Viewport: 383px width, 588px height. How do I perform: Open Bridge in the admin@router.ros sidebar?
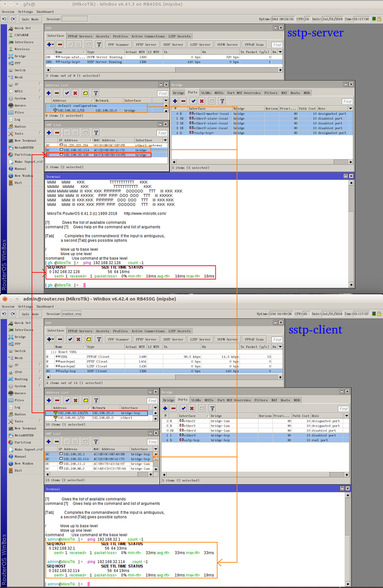click(20, 337)
